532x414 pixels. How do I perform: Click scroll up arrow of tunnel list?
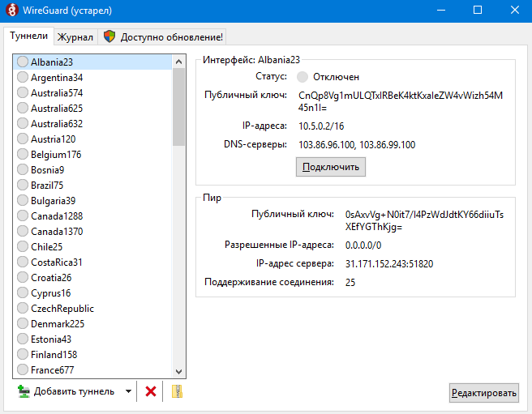point(178,62)
